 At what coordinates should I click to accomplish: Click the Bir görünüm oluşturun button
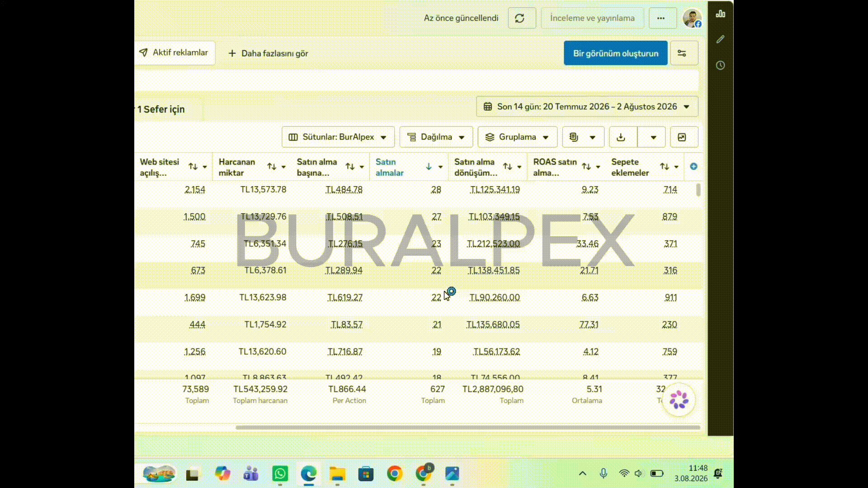[615, 53]
